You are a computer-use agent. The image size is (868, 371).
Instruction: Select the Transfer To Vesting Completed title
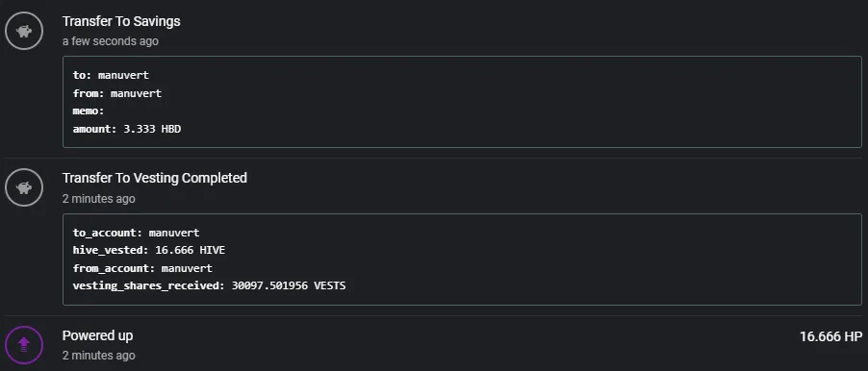[x=154, y=178]
